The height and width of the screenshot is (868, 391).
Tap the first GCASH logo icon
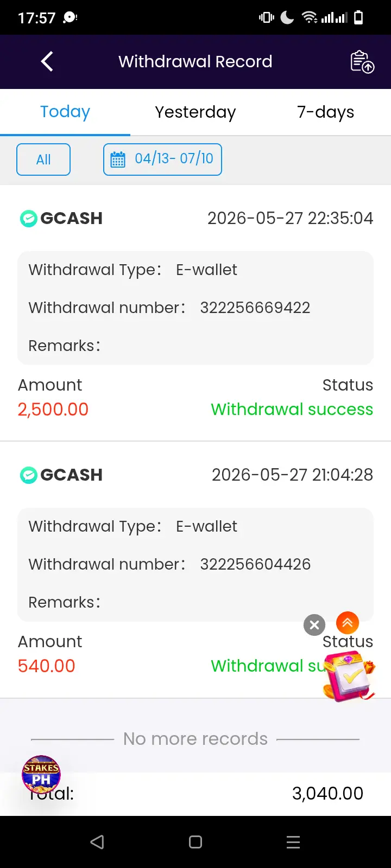[28, 219]
